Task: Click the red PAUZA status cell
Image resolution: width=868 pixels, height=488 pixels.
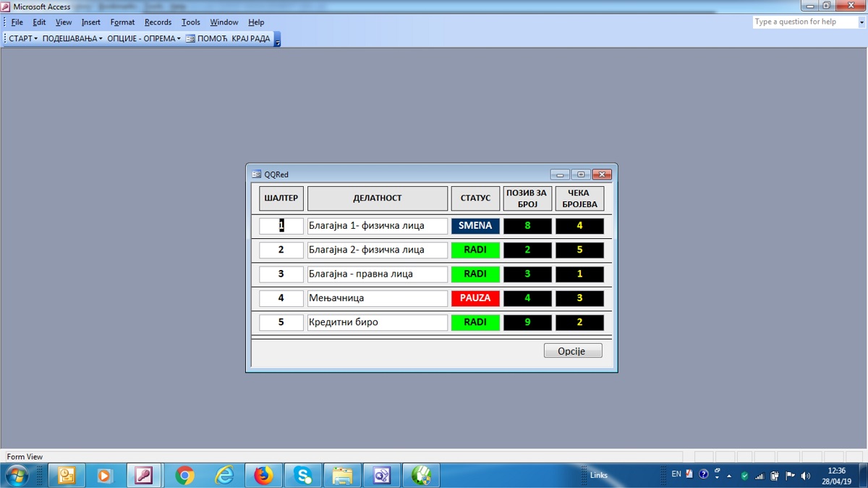Action: point(475,298)
